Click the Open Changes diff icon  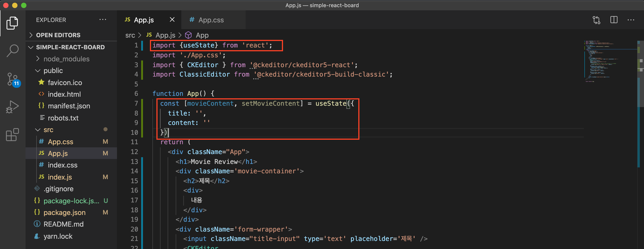tap(596, 20)
